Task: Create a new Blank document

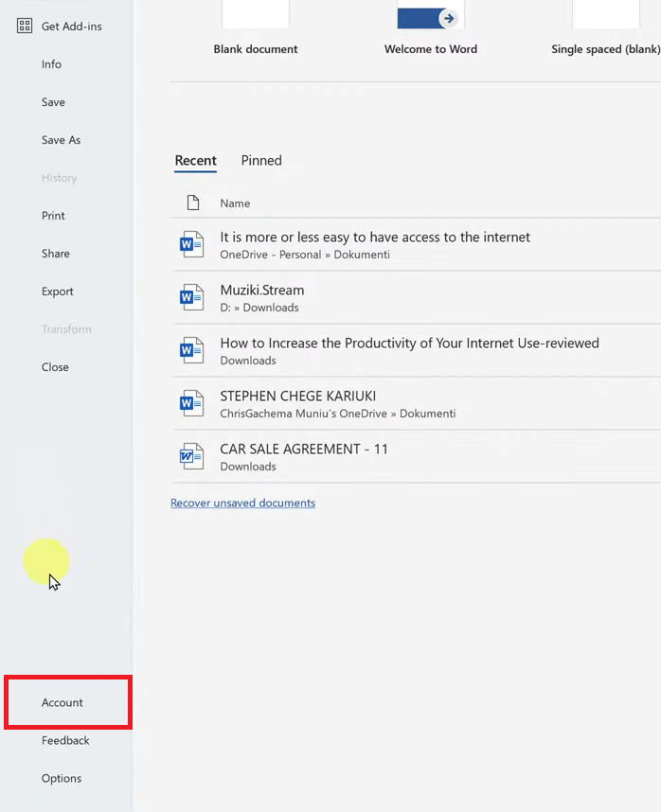Action: (x=256, y=28)
